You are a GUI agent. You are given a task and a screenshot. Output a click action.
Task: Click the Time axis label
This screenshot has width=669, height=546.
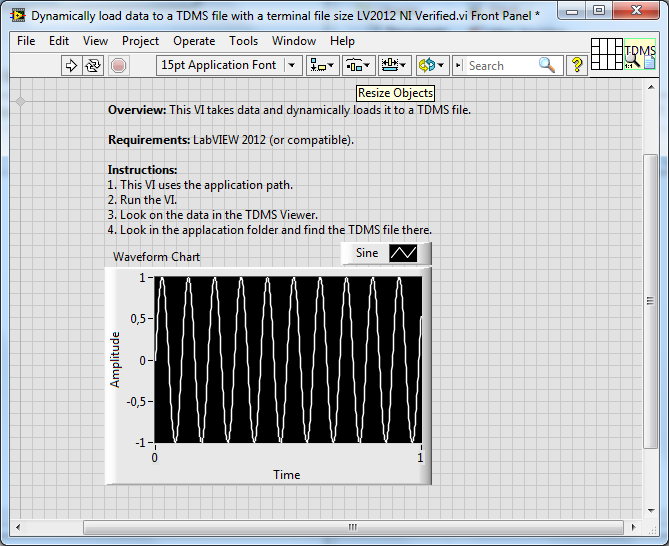pos(287,475)
